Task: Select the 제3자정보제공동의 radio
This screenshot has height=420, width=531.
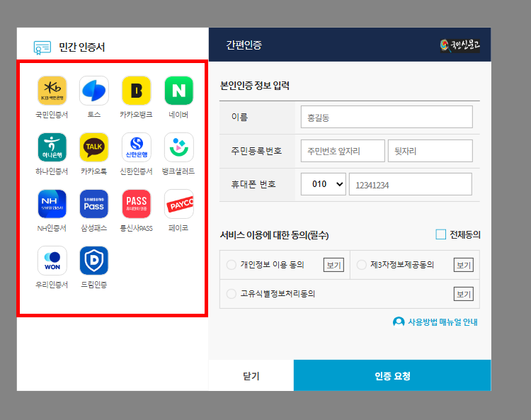Action: click(x=361, y=264)
